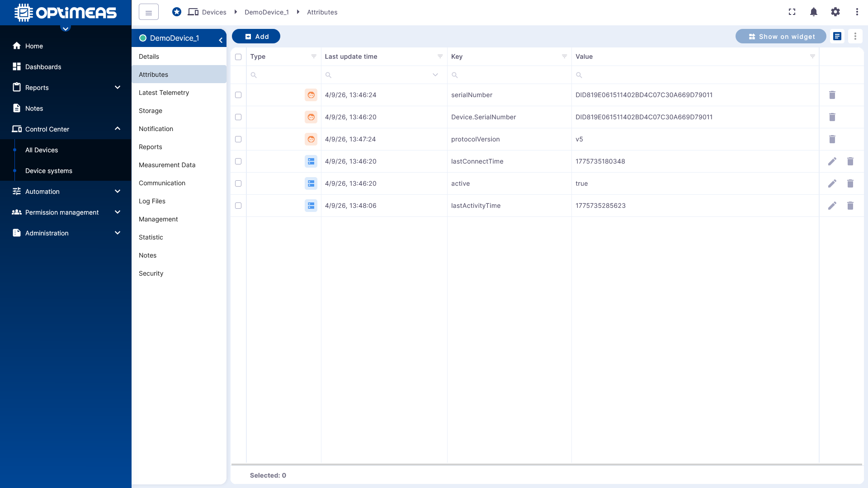
Task: Open notifications bell
Action: point(814,12)
